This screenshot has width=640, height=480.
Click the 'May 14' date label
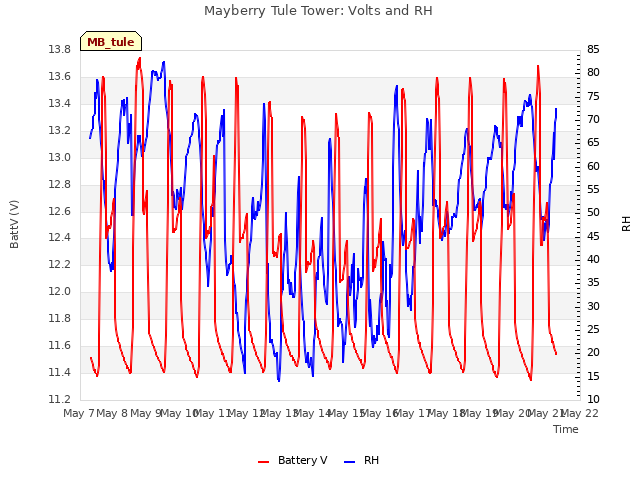[x=312, y=413]
